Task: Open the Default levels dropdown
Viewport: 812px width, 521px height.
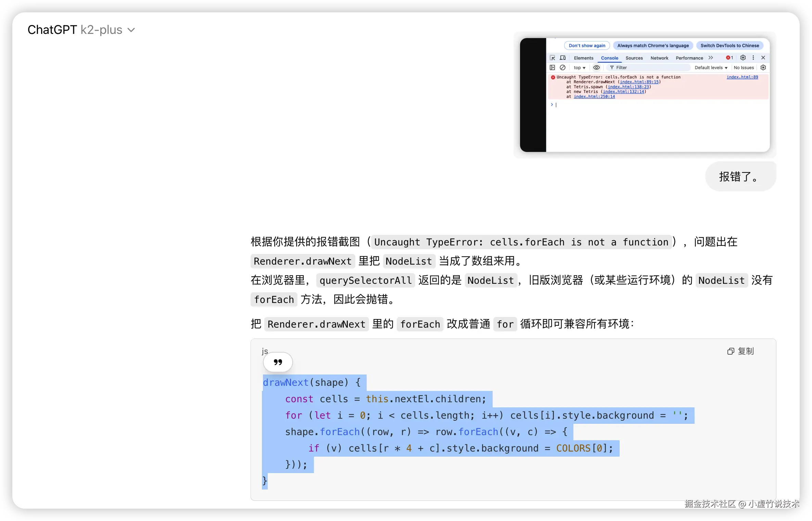Action: point(711,68)
